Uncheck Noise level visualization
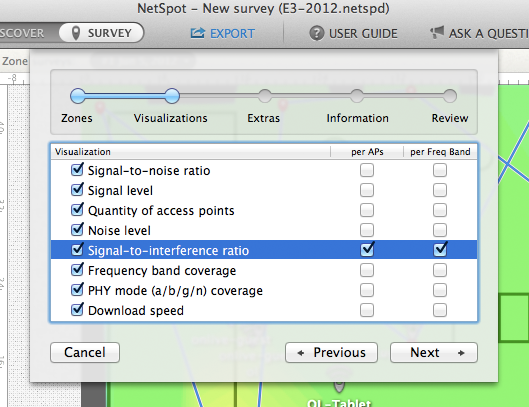The image size is (529, 407). (x=77, y=229)
